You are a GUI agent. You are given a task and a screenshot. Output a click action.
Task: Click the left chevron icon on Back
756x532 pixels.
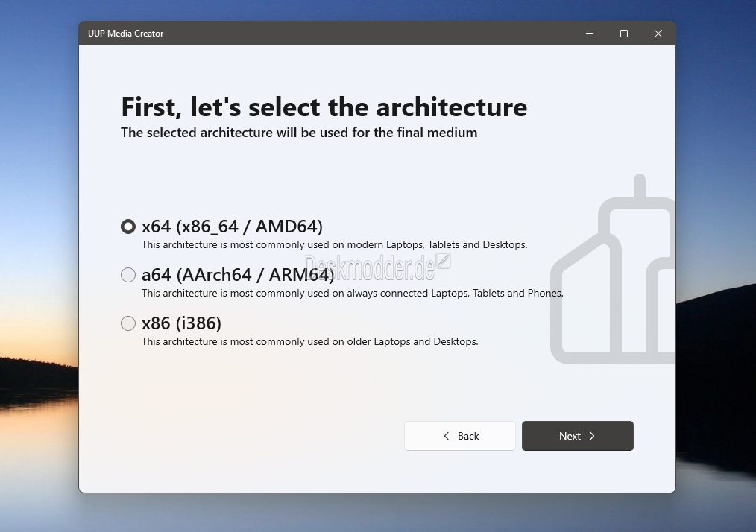pyautogui.click(x=447, y=436)
